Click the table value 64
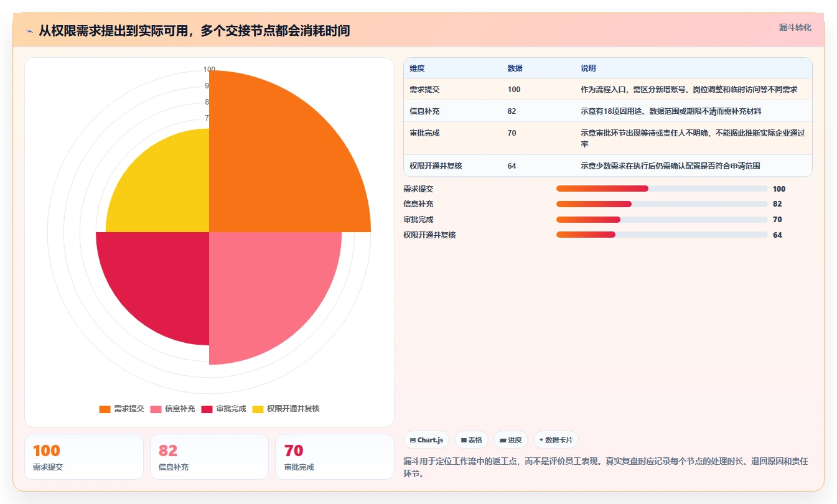This screenshot has height=504, width=837. (512, 166)
